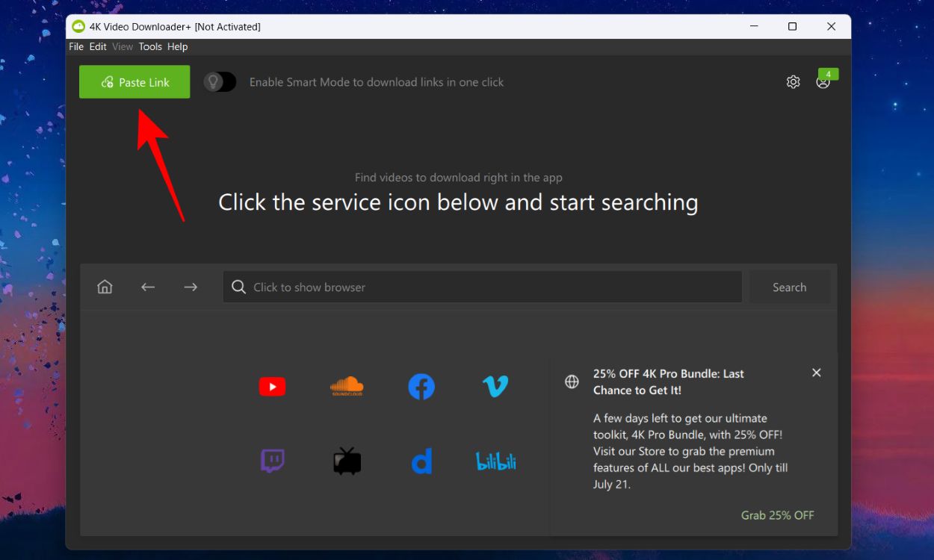The width and height of the screenshot is (934, 560).
Task: Open the Facebook service search
Action: pos(421,386)
